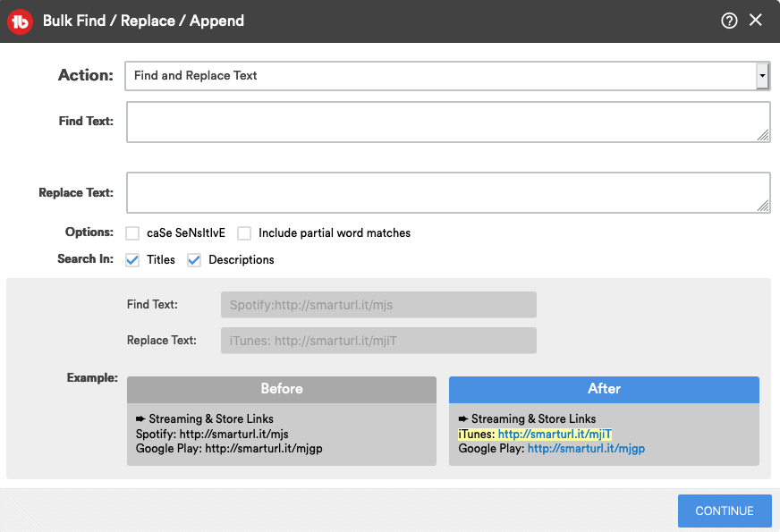Viewport: 780px width, 532px height.
Task: Uncheck the Titles search option
Action: pyautogui.click(x=132, y=260)
